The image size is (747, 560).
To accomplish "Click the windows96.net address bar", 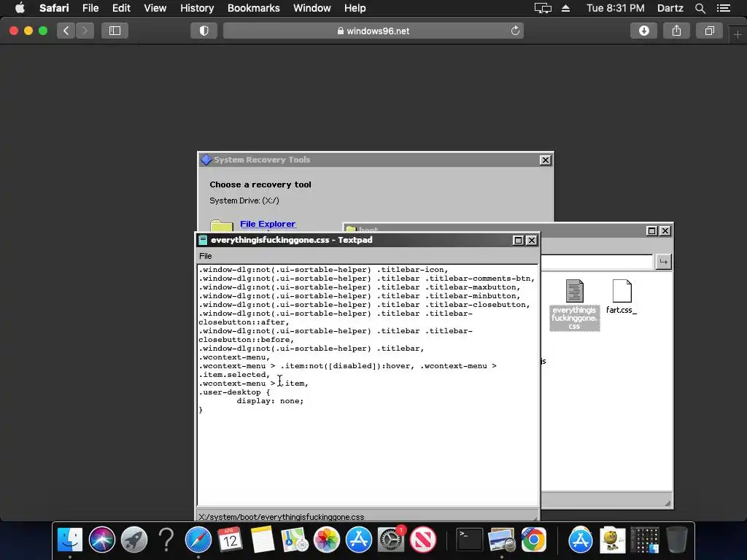I will pos(373,31).
